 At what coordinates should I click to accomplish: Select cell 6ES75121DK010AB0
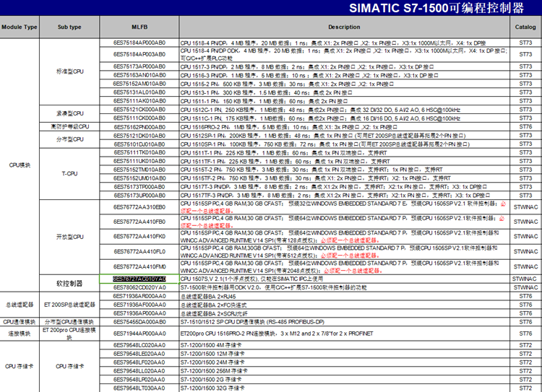[139, 136]
